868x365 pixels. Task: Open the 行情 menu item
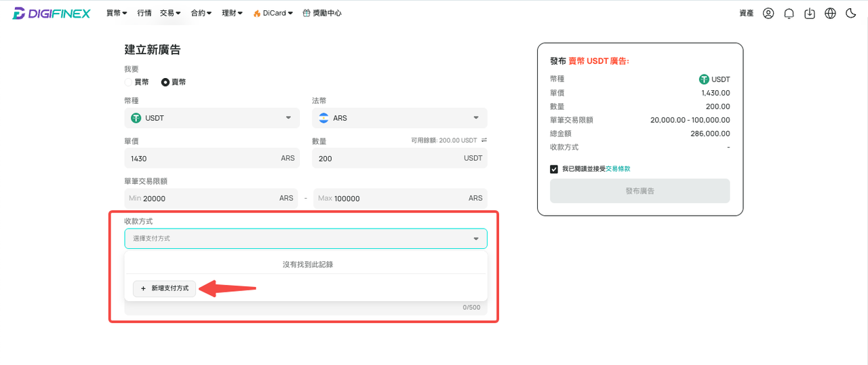pos(144,13)
